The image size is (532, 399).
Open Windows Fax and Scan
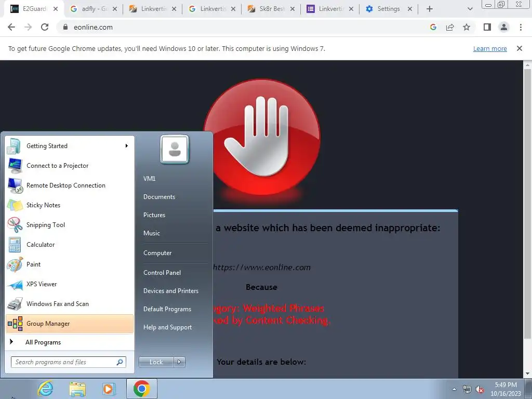click(x=70, y=303)
